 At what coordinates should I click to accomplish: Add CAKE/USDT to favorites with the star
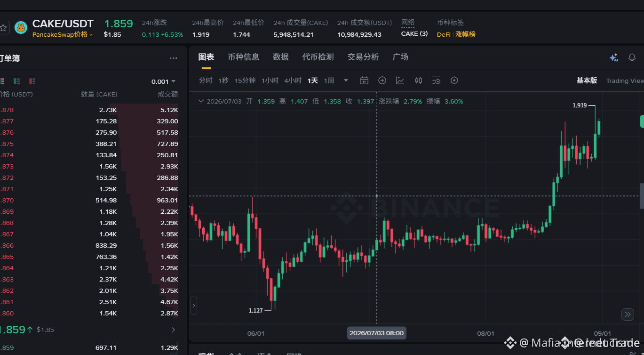(x=3, y=28)
